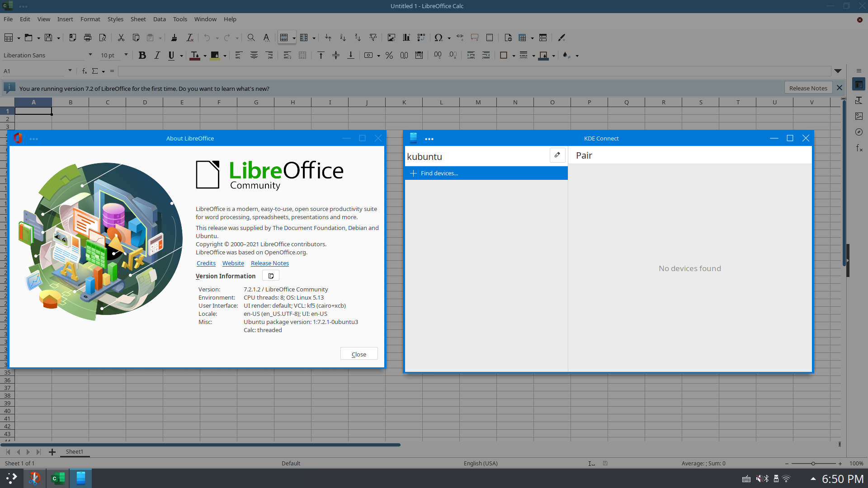The image size is (868, 488).
Task: Click the background color swatch button
Action: tap(215, 56)
